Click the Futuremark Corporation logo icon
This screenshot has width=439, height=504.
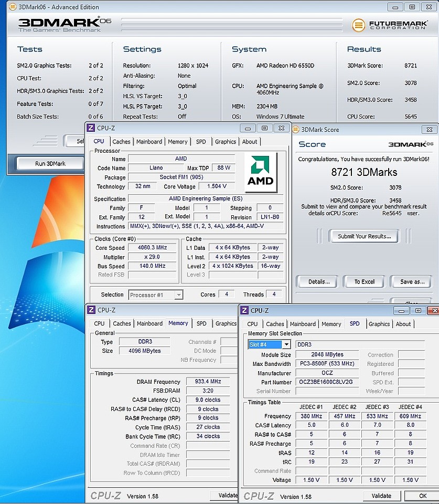click(x=358, y=25)
